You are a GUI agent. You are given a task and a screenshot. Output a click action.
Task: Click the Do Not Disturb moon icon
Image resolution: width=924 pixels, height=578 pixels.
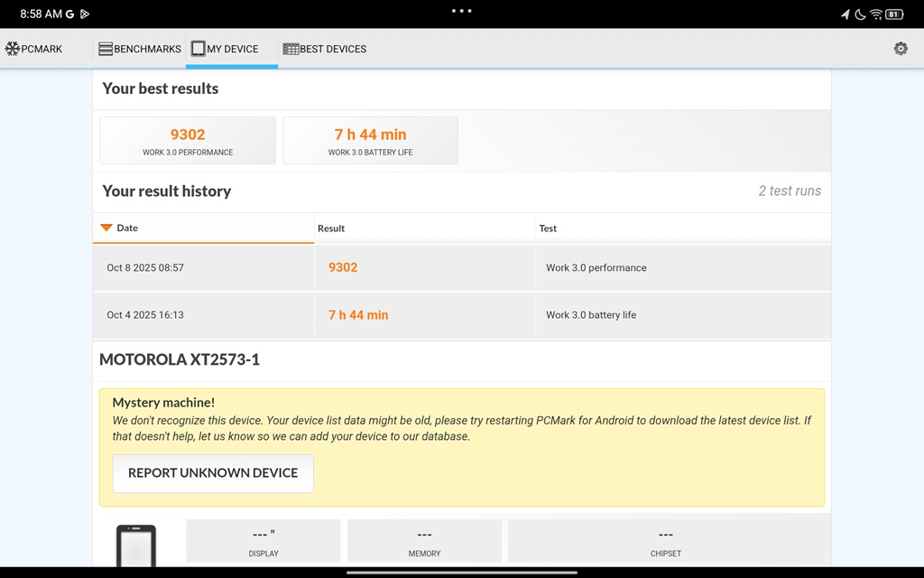(860, 14)
